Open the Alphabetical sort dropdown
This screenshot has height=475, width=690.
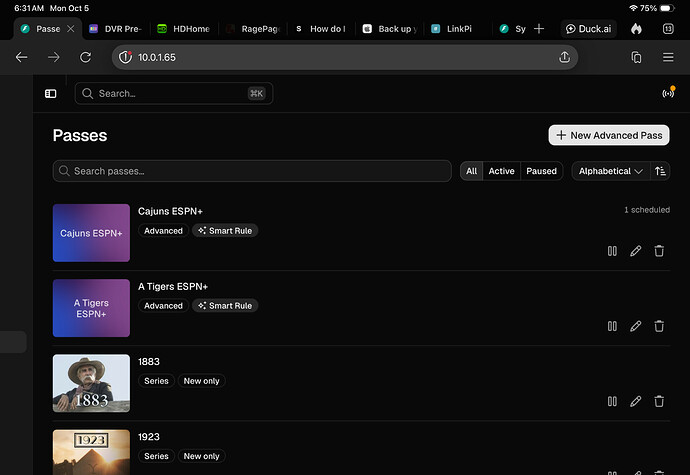click(x=611, y=171)
